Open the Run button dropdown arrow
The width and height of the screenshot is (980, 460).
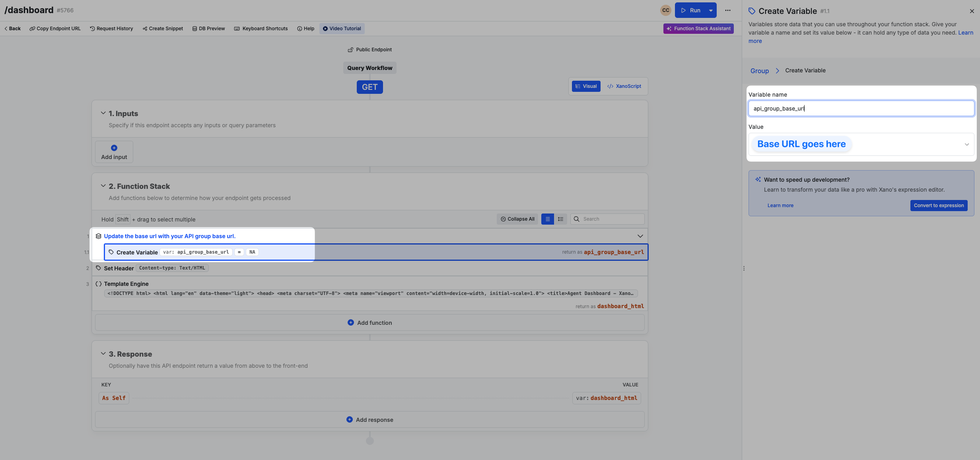point(710,10)
